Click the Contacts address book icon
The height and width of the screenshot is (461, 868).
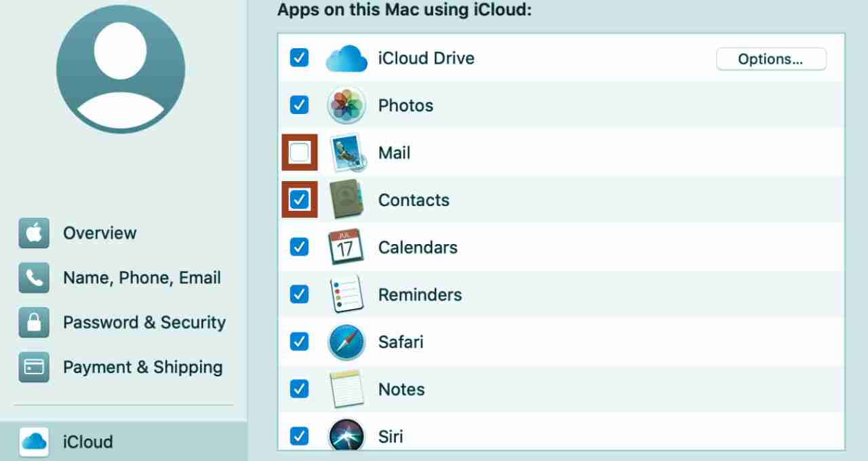(347, 199)
